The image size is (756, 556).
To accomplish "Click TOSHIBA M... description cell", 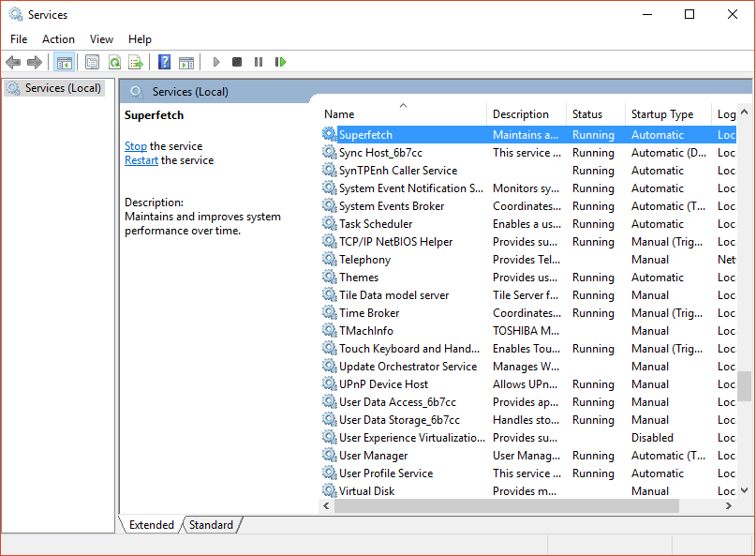I will pyautogui.click(x=526, y=331).
